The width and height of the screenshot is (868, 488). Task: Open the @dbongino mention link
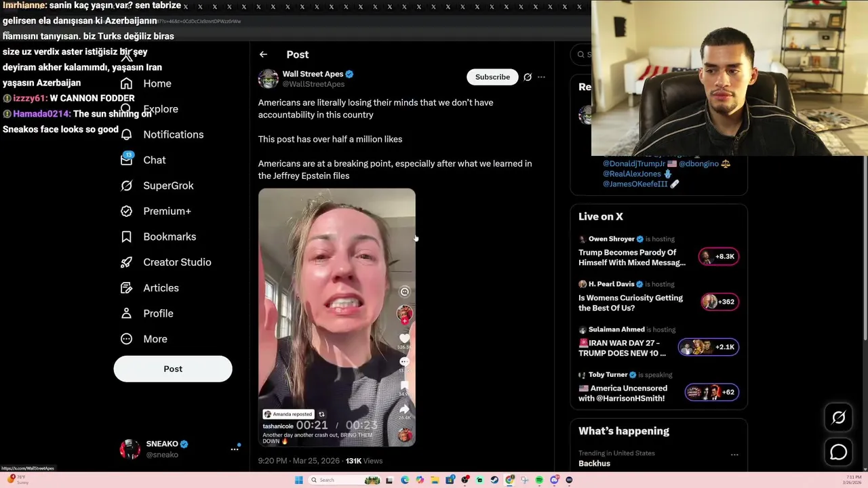pyautogui.click(x=698, y=163)
